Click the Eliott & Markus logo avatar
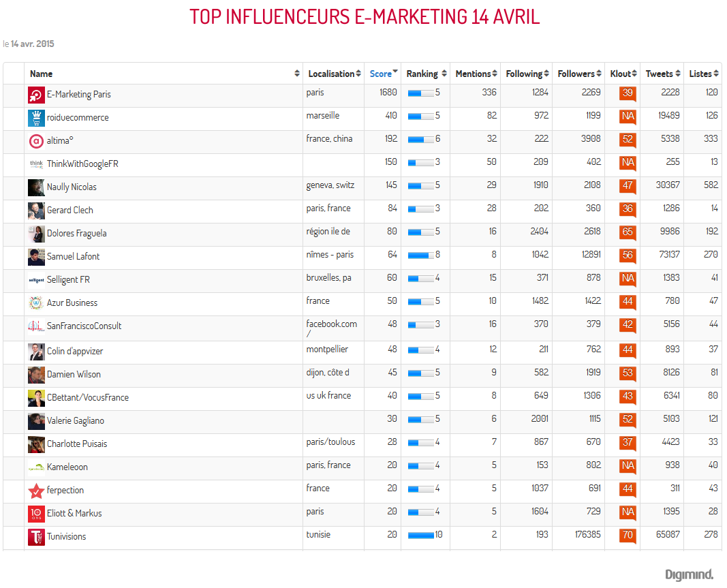Viewport: 727px width, 588px height. 36,514
